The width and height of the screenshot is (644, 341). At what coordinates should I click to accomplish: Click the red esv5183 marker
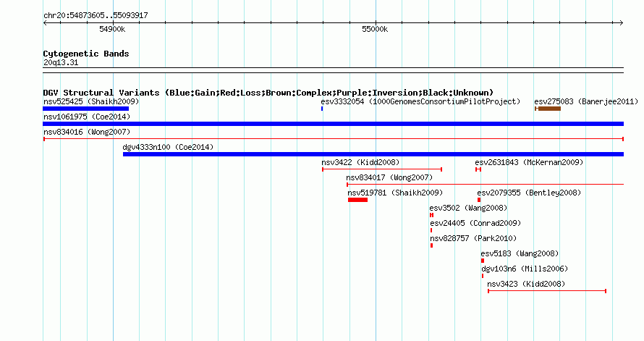coord(483,261)
